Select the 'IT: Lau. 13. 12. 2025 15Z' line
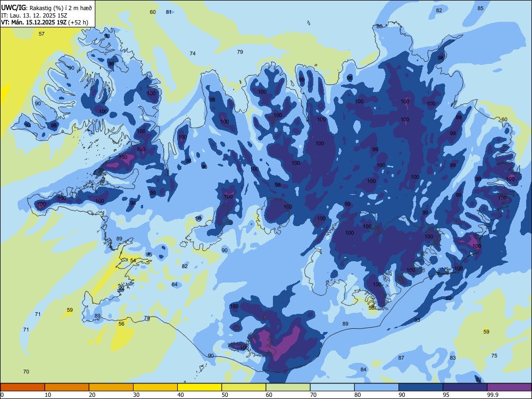The height and width of the screenshot is (399, 532). click(x=34, y=15)
